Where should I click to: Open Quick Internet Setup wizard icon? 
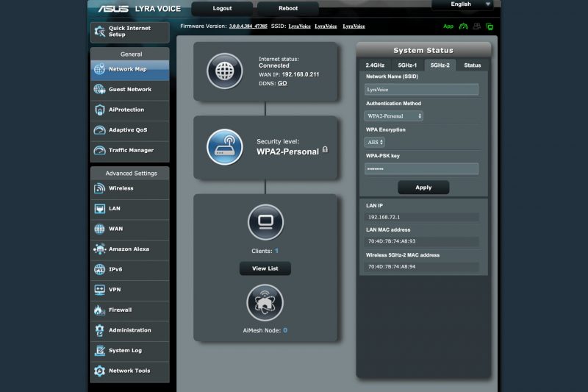(100, 31)
